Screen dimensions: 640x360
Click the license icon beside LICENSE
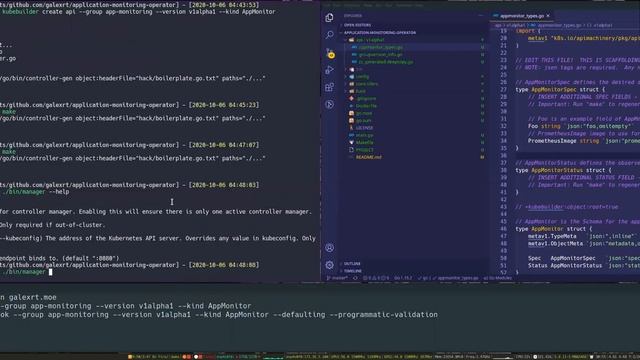(x=351, y=128)
